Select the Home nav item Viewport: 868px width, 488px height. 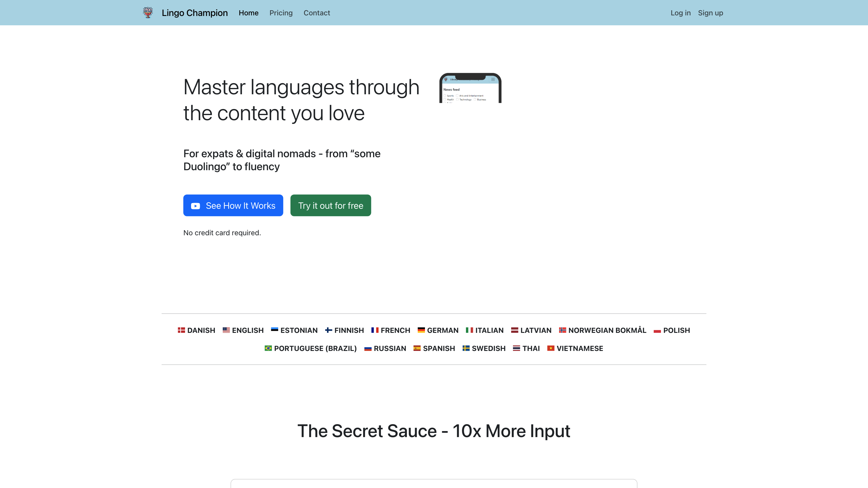click(x=248, y=13)
